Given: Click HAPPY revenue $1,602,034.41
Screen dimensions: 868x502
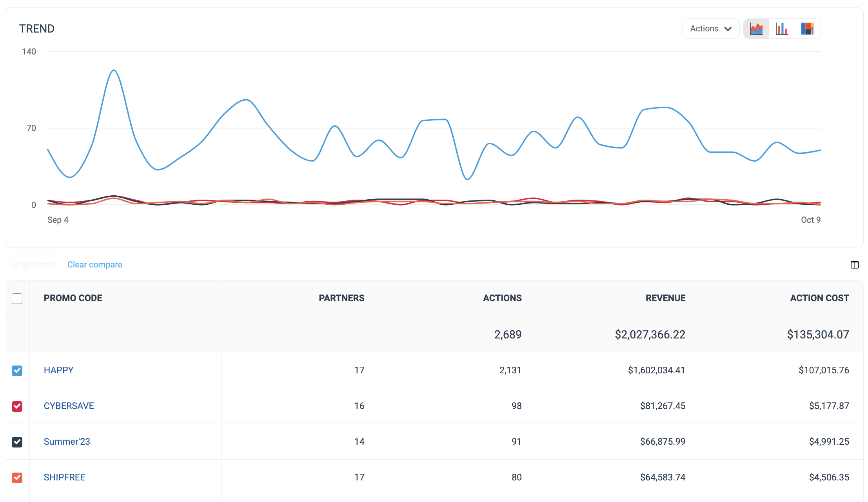Looking at the screenshot, I should (656, 370).
